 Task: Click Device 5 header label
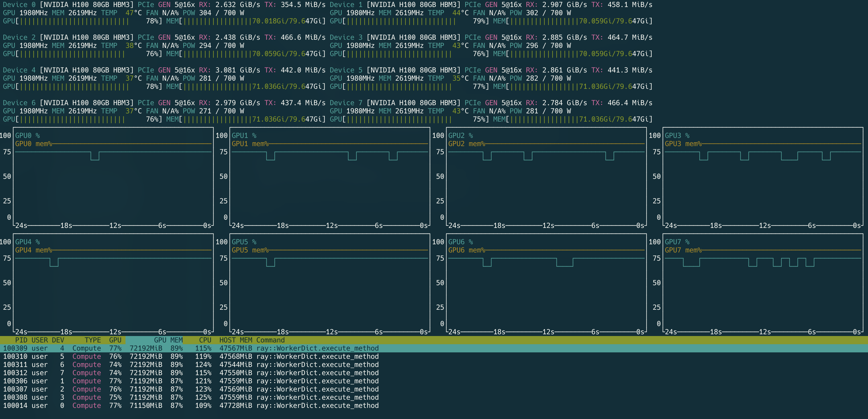(346, 70)
